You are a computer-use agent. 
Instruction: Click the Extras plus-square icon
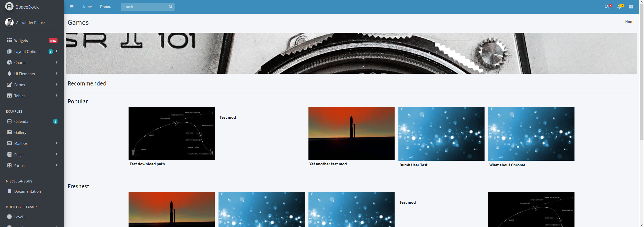pos(9,165)
